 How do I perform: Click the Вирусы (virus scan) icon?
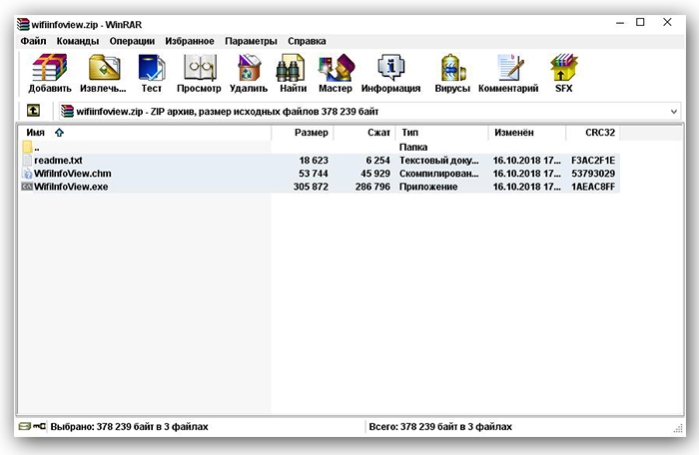point(452,68)
